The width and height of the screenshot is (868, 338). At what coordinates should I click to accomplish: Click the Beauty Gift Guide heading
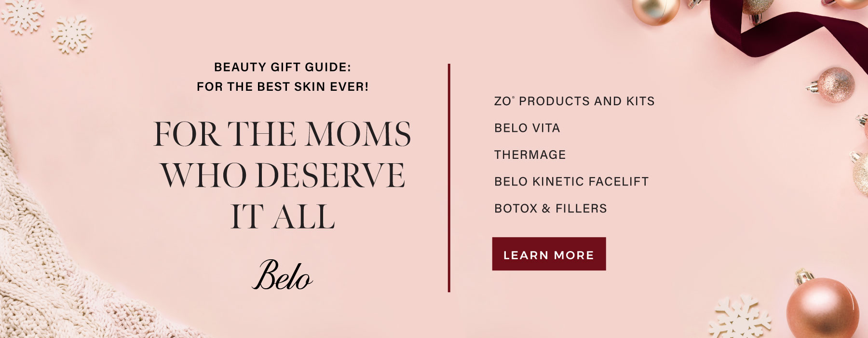[x=283, y=67]
